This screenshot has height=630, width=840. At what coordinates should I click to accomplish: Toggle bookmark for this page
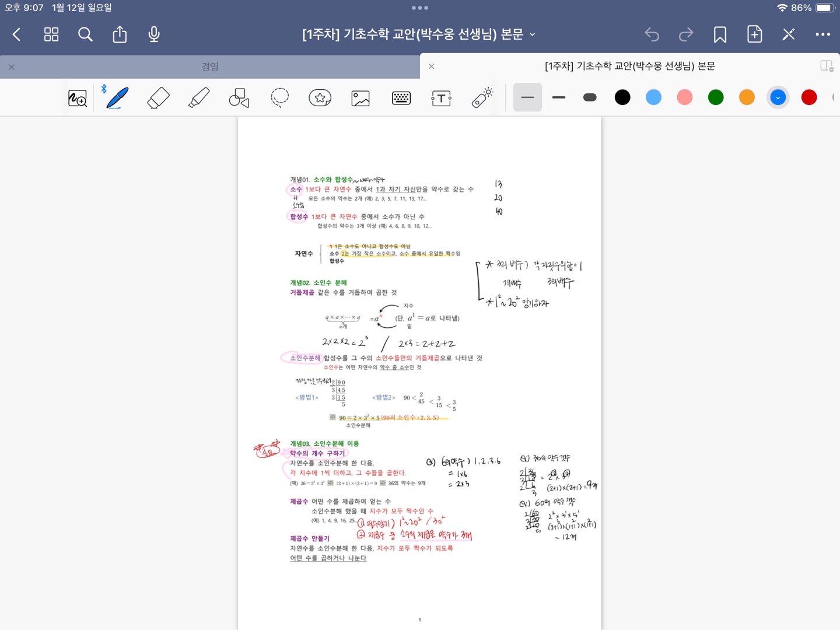point(720,35)
